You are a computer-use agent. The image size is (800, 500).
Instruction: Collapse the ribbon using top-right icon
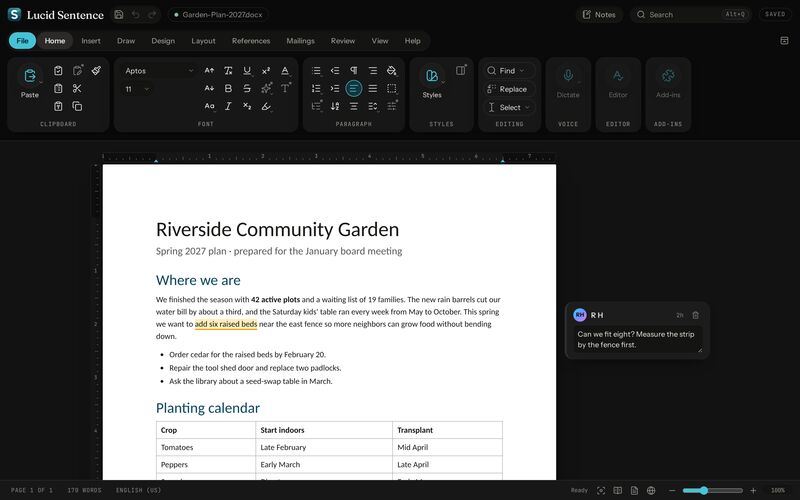(x=784, y=40)
